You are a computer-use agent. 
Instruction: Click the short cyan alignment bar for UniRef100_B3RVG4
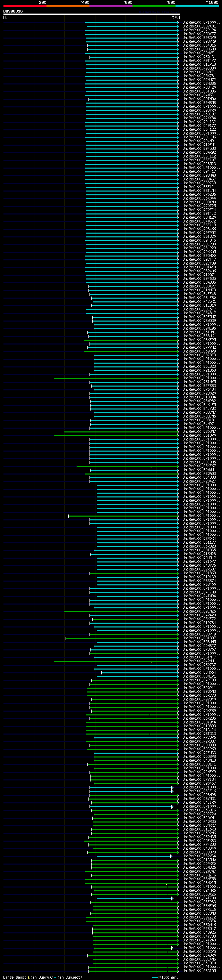pos(134,856)
